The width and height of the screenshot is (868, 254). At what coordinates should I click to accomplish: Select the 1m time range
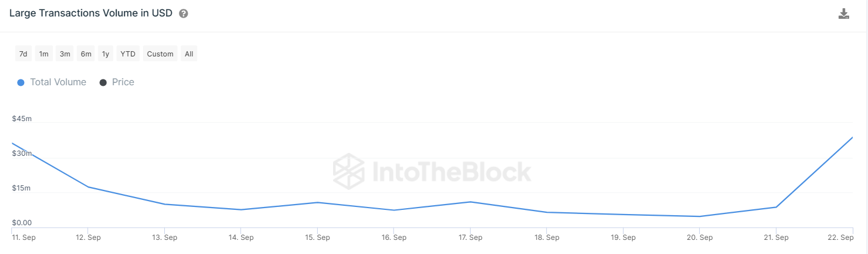pos(44,54)
